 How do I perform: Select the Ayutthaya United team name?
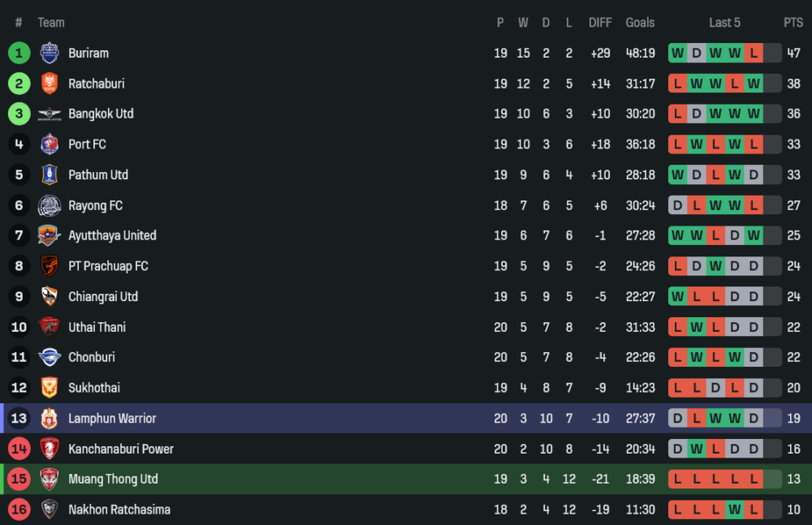(112, 236)
